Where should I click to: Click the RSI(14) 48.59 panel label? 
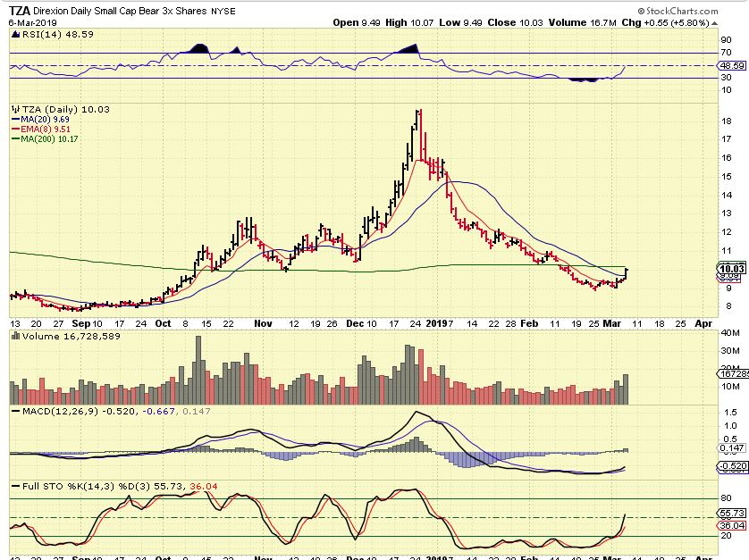pyautogui.click(x=58, y=34)
